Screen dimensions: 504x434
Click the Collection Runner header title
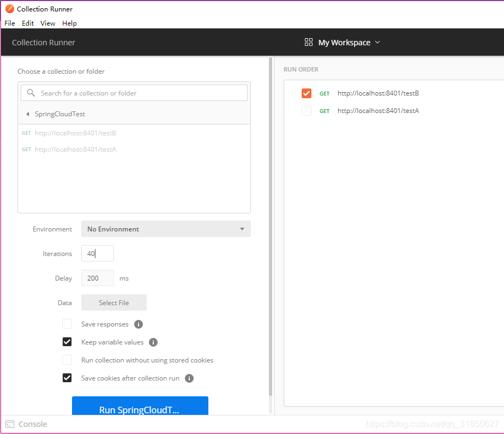[44, 43]
